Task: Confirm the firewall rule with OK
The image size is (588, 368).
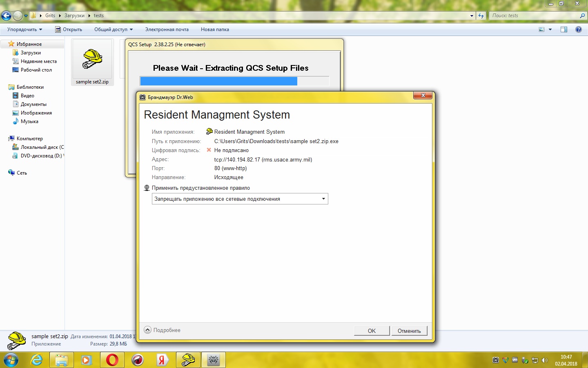Action: [372, 331]
